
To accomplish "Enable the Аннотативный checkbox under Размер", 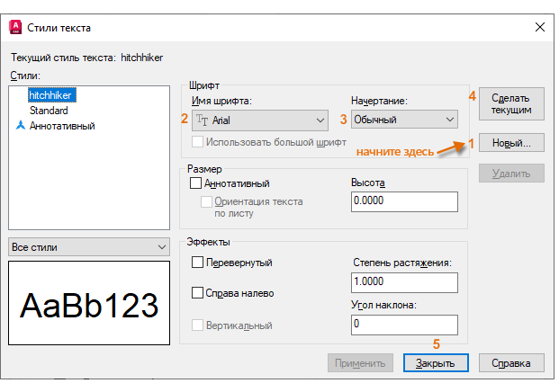I will [x=195, y=183].
